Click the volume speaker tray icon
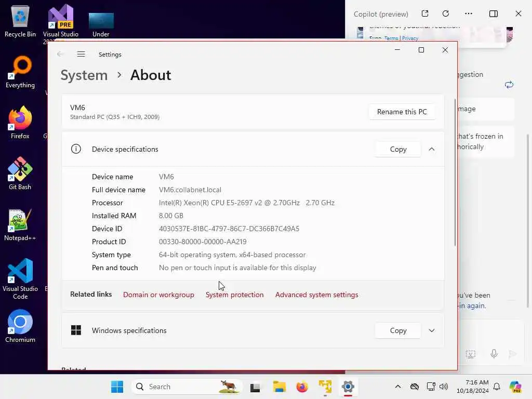532x399 pixels. coord(444,387)
